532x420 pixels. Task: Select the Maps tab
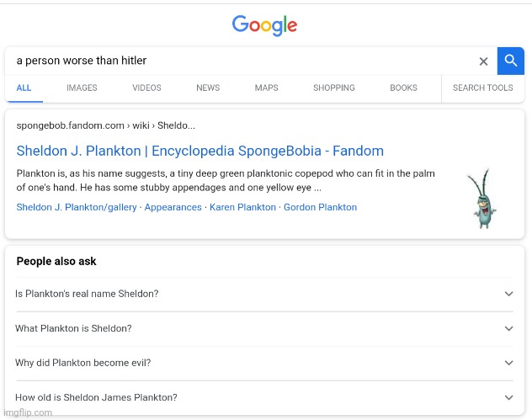(266, 88)
